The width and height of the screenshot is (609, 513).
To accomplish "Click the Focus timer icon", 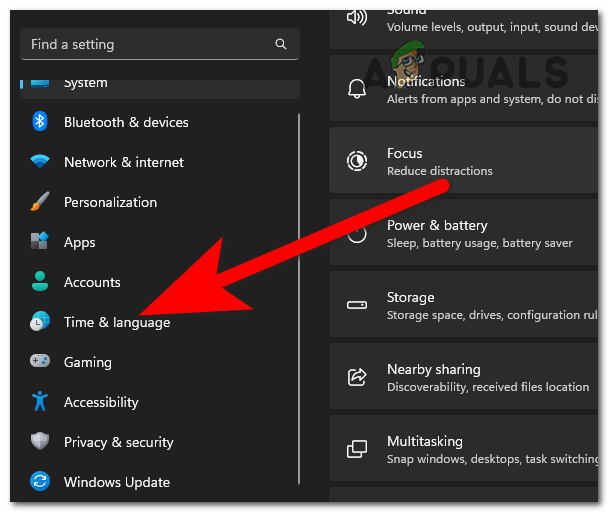I will pyautogui.click(x=357, y=161).
